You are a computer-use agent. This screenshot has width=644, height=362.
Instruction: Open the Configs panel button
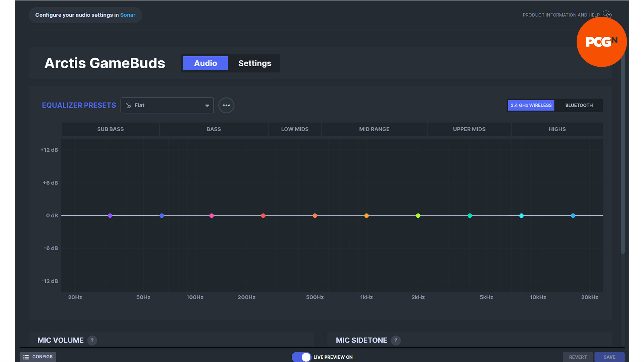coord(38,357)
